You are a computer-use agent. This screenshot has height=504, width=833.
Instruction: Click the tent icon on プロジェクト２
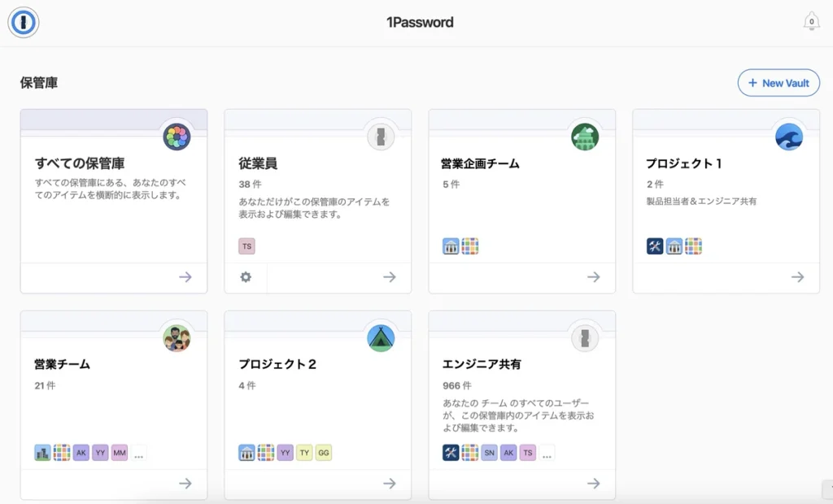(x=381, y=337)
